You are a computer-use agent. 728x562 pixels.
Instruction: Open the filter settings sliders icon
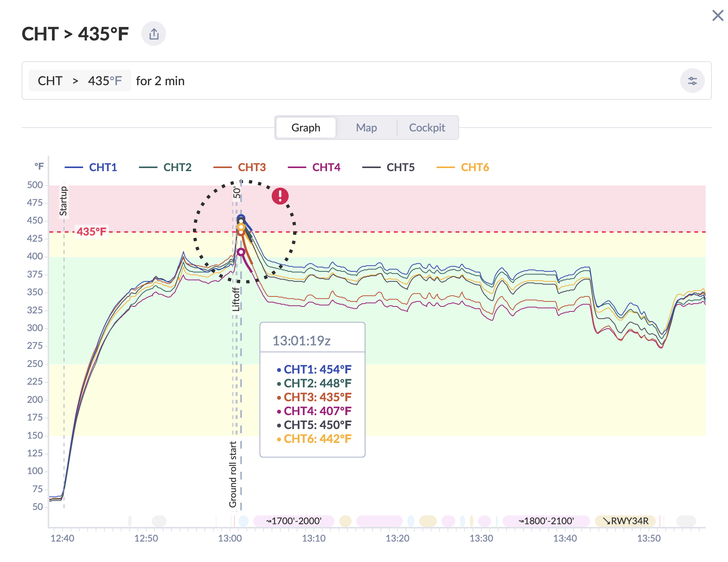(692, 81)
